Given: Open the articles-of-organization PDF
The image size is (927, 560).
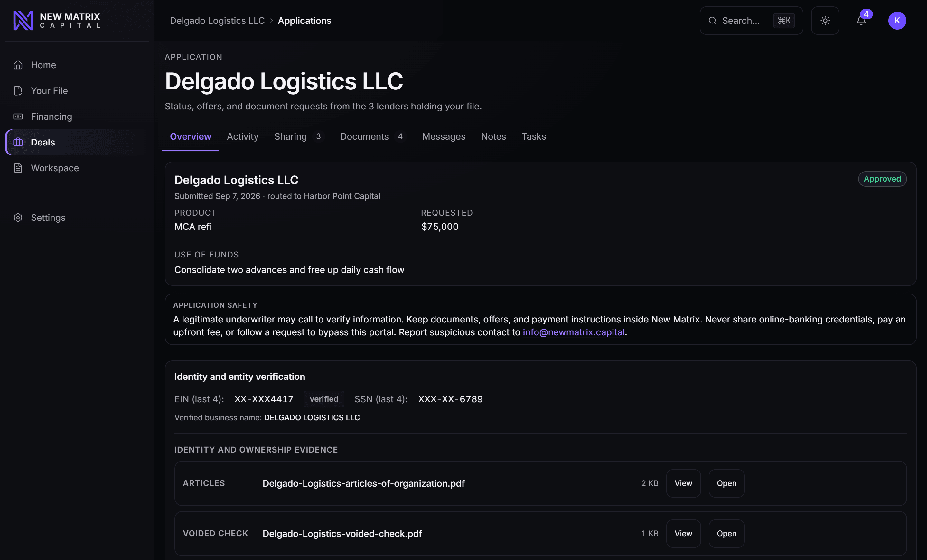Looking at the screenshot, I should [726, 483].
